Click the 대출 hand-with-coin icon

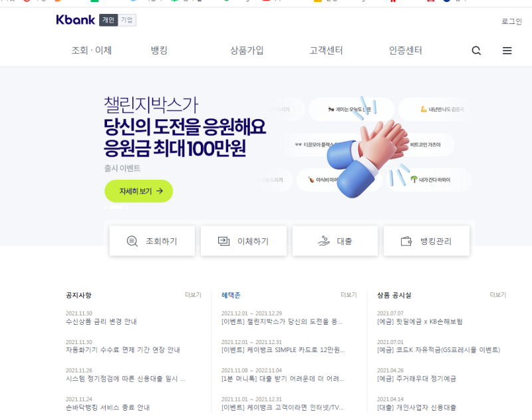click(324, 241)
